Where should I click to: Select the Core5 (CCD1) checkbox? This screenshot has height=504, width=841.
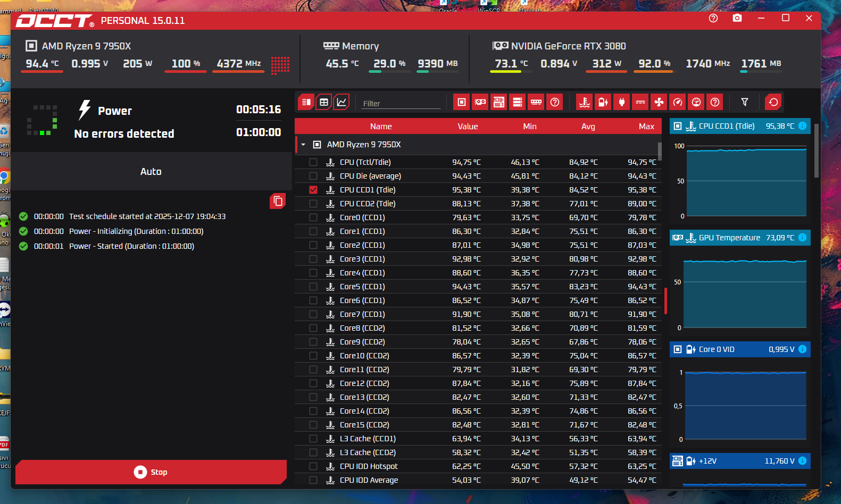click(x=313, y=287)
